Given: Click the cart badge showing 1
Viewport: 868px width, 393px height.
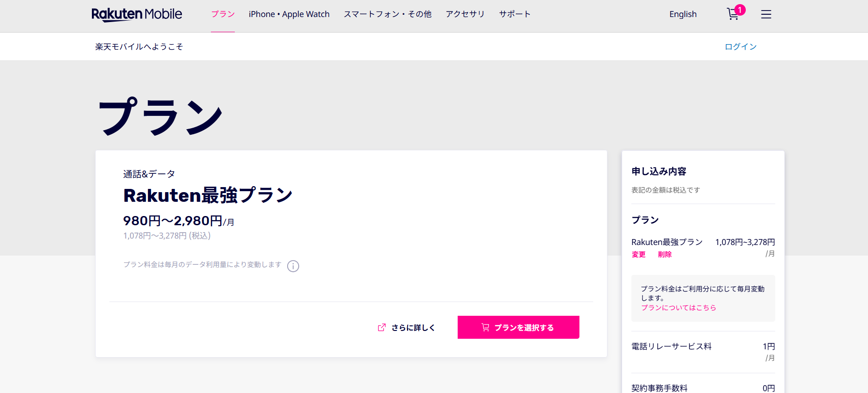Looking at the screenshot, I should tap(740, 10).
